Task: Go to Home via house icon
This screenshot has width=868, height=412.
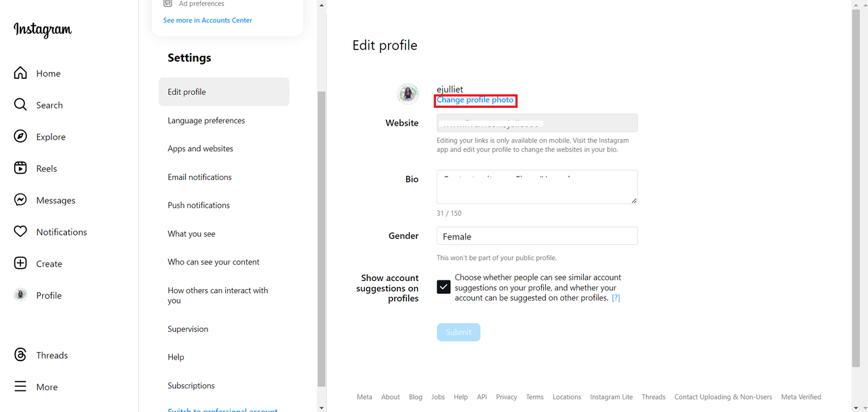Action: [20, 73]
